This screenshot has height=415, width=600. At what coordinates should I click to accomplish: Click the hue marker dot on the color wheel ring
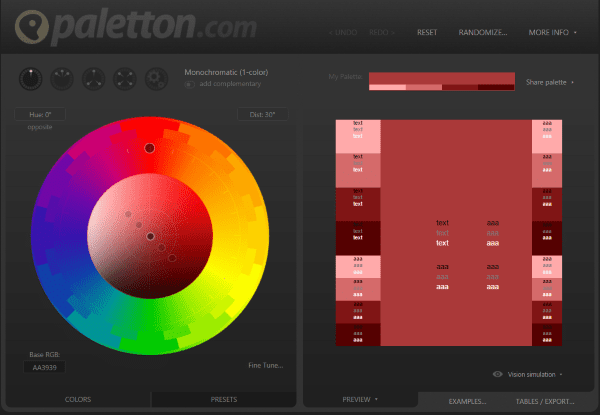tap(150, 148)
